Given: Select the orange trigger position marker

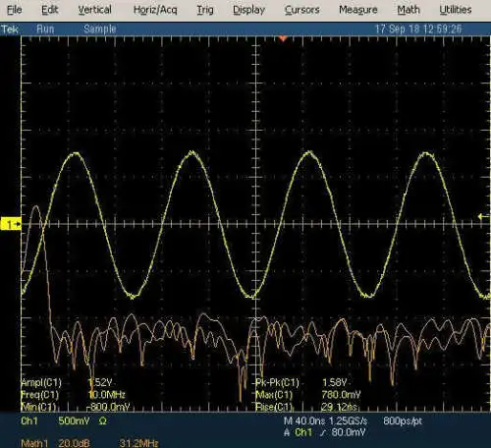Looking at the screenshot, I should 283,39.
